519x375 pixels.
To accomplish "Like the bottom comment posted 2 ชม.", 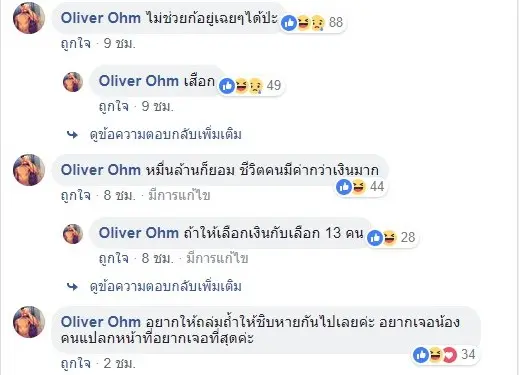I will pos(76,364).
